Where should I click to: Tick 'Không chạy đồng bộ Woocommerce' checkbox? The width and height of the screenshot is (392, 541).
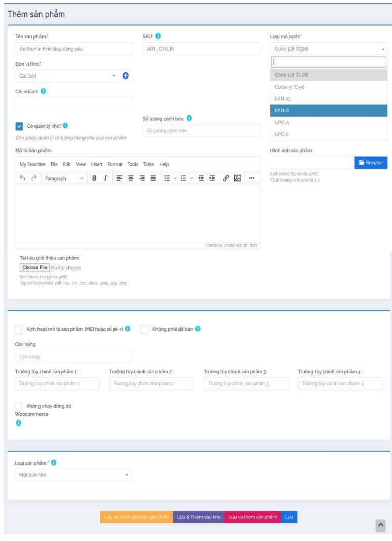19,406
